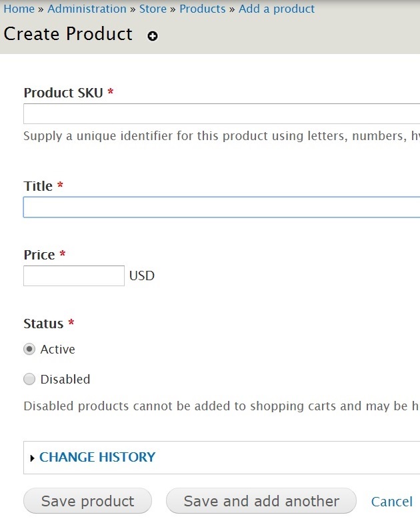Select the Disabled status radio button
The height and width of the screenshot is (521, 420).
29,379
